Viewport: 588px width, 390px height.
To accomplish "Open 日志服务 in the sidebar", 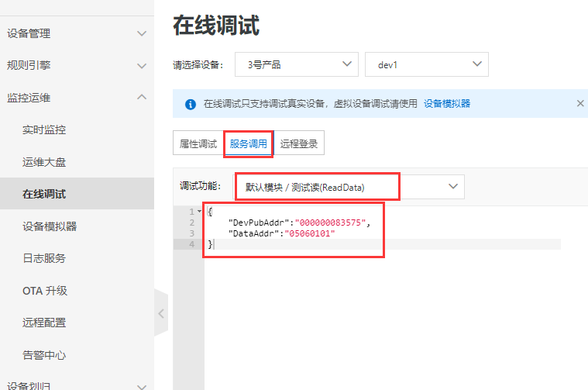I will 44,258.
